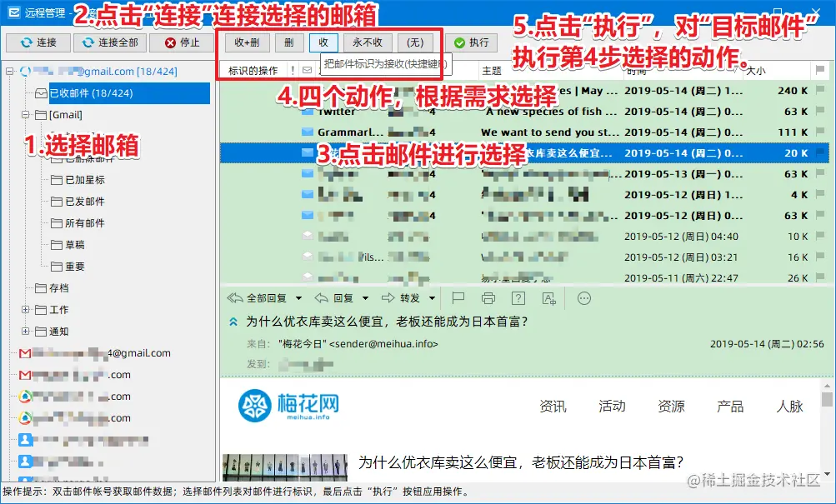Click the 全部回复 reply all button
The height and width of the screenshot is (504, 836).
click(x=258, y=298)
